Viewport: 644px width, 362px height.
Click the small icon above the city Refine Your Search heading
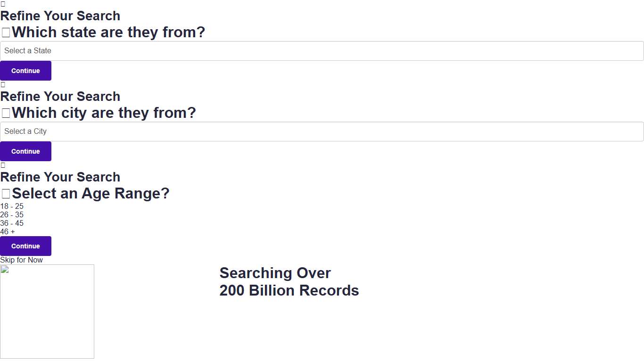tap(3, 84)
